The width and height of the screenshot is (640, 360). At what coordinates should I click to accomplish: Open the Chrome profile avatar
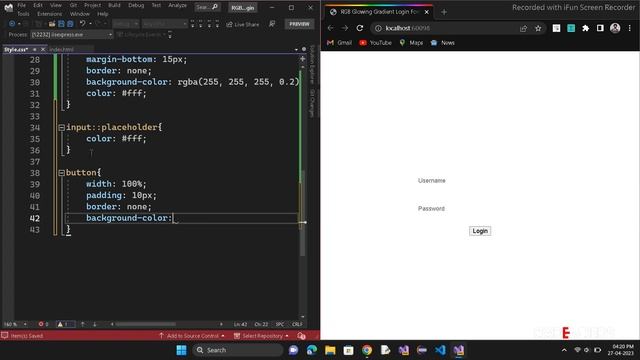[615, 28]
